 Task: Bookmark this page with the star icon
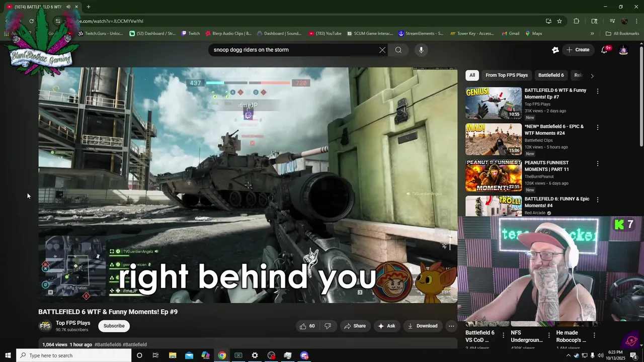pos(559,21)
